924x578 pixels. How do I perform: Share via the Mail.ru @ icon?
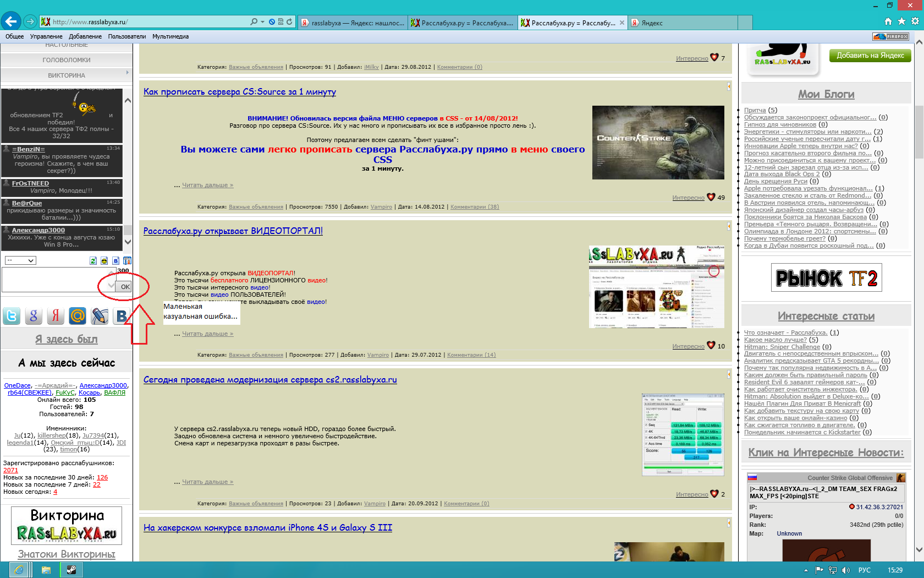click(x=78, y=316)
